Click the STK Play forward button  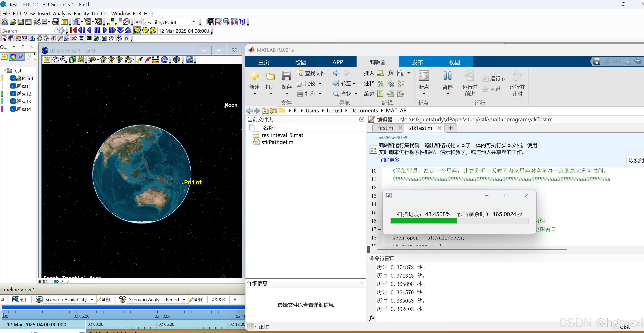point(105,31)
